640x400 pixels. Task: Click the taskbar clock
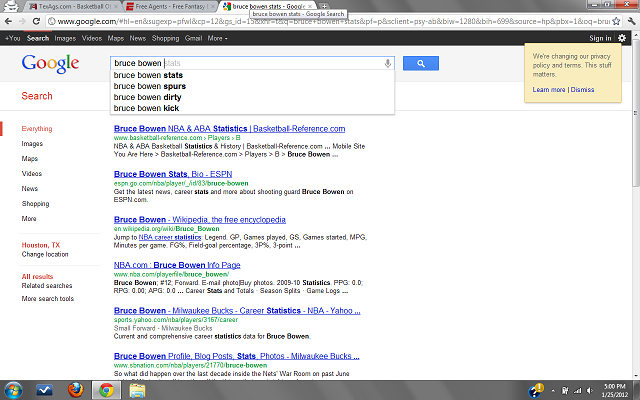pos(614,391)
